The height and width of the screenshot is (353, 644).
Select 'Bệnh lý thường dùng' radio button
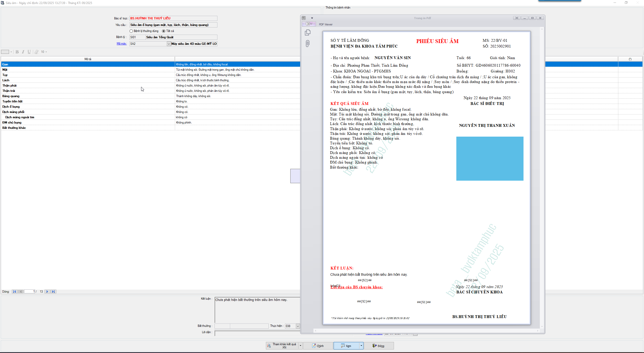tap(131, 31)
